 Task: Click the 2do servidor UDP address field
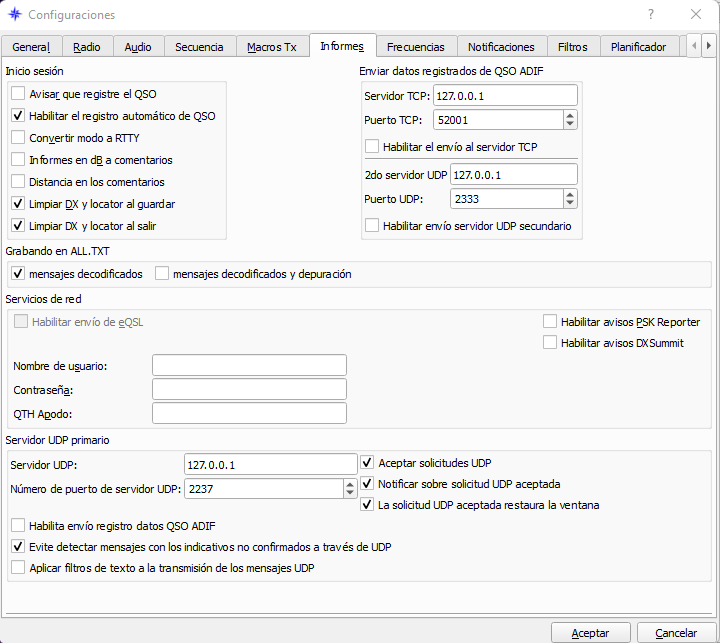(514, 175)
